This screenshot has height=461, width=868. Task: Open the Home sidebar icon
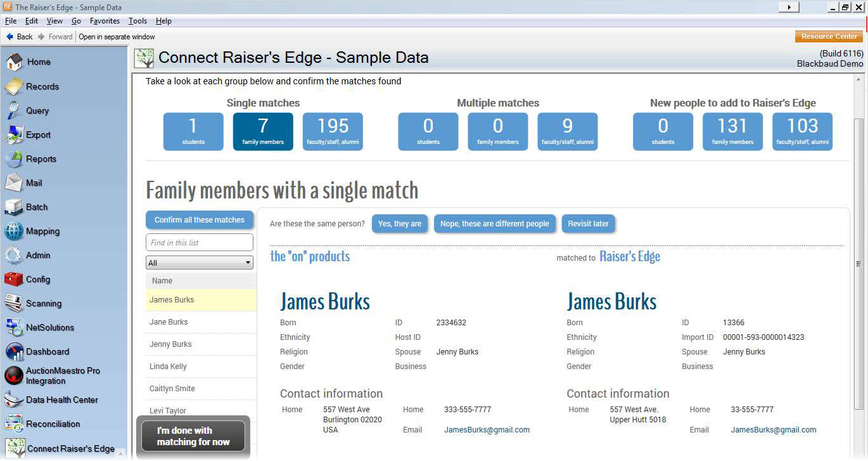tap(14, 62)
